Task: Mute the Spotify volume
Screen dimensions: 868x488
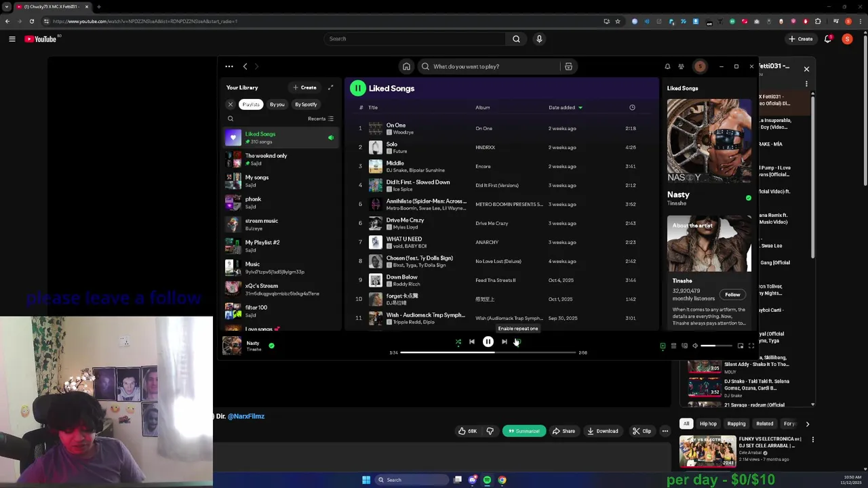Action: (695, 346)
